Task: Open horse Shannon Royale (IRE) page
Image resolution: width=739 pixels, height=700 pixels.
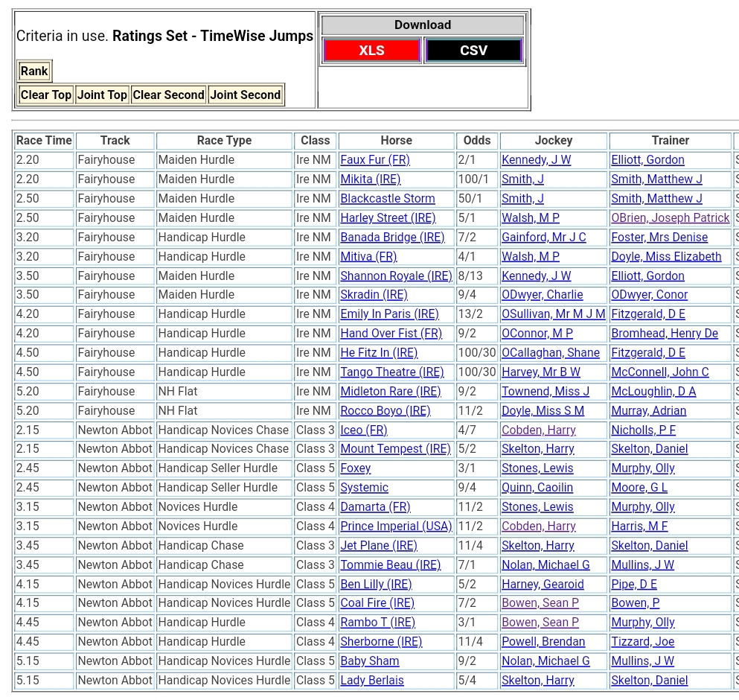Action: point(396,276)
